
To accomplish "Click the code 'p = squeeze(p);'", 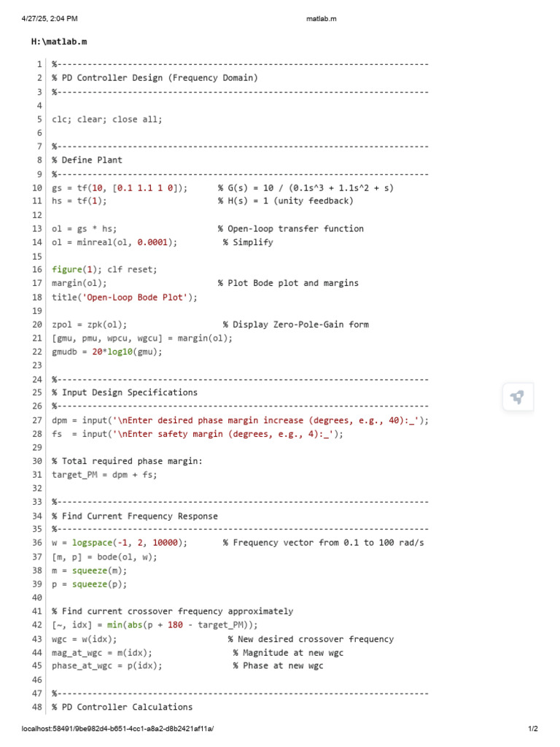I will coord(89,584).
